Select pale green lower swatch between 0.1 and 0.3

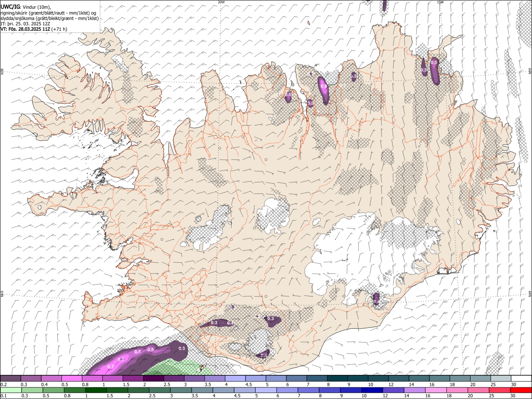pyautogui.click(x=11, y=390)
